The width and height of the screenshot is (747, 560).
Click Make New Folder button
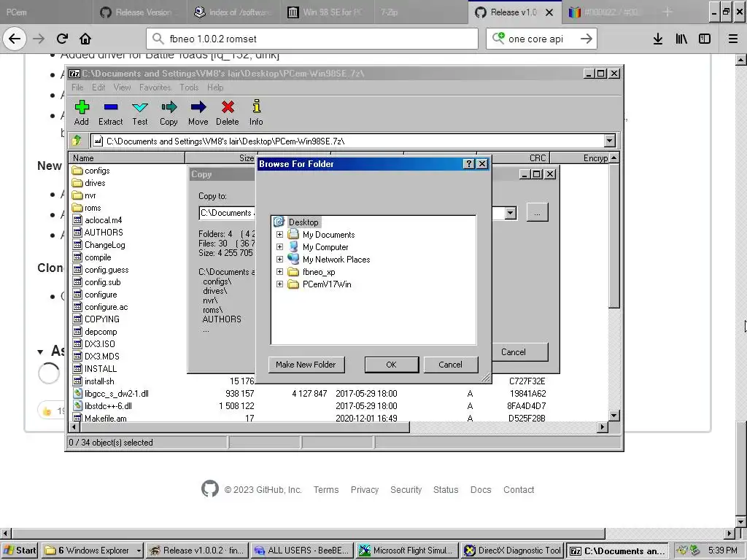(306, 365)
